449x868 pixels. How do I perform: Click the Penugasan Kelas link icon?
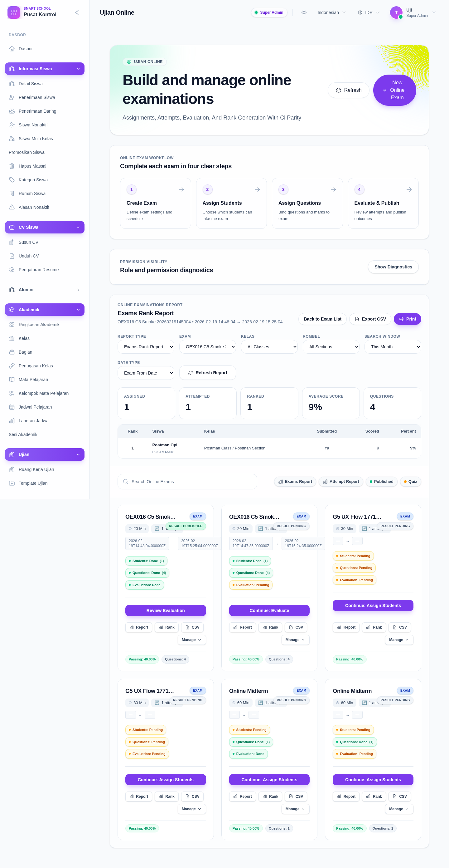point(12,366)
